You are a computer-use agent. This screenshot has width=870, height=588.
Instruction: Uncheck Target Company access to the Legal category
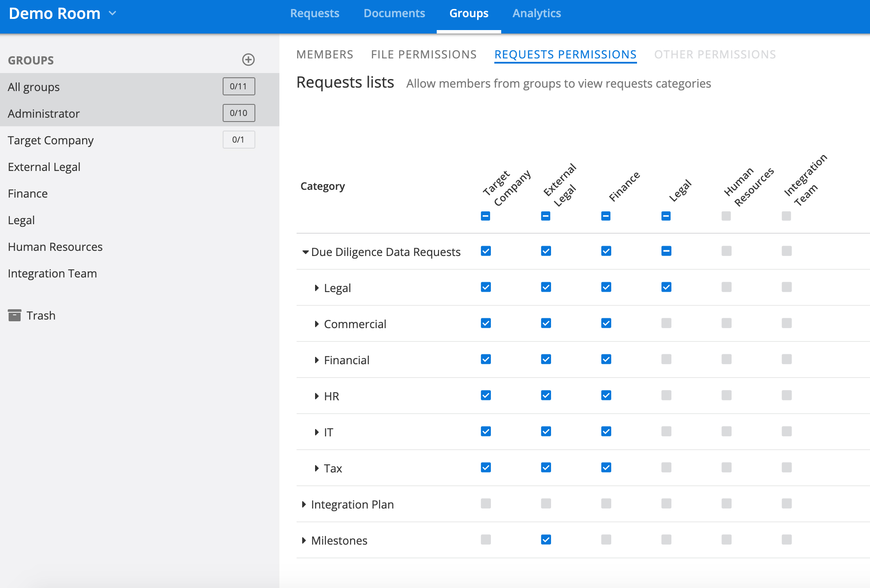tap(485, 287)
